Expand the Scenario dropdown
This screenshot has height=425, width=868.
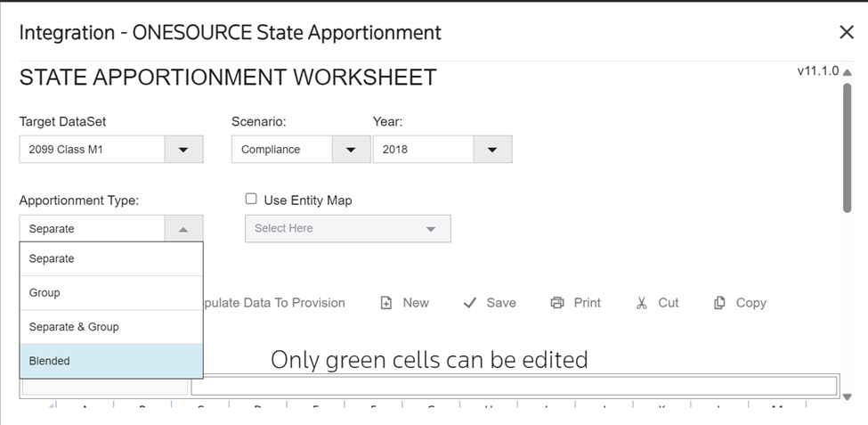tap(351, 150)
